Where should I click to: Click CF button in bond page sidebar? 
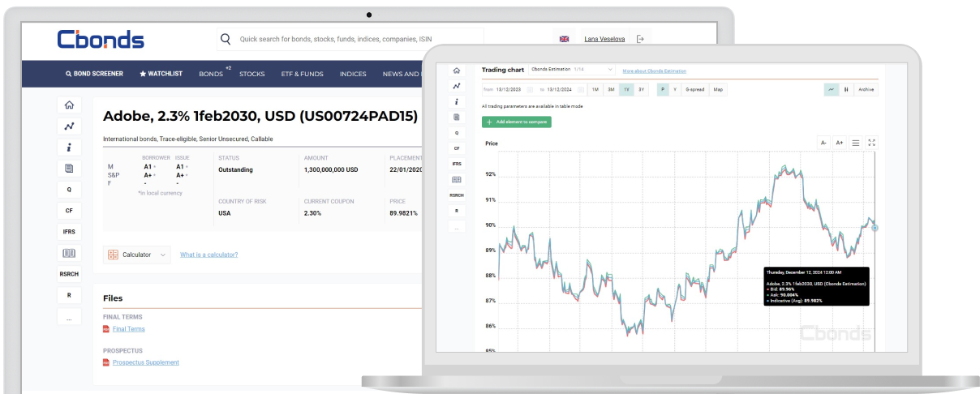69,211
